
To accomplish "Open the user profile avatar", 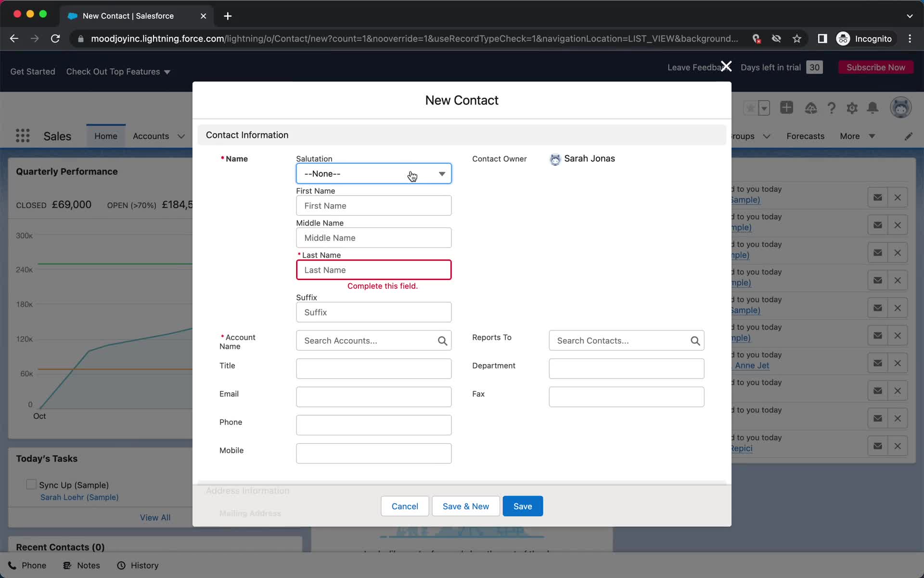I will click(x=900, y=107).
